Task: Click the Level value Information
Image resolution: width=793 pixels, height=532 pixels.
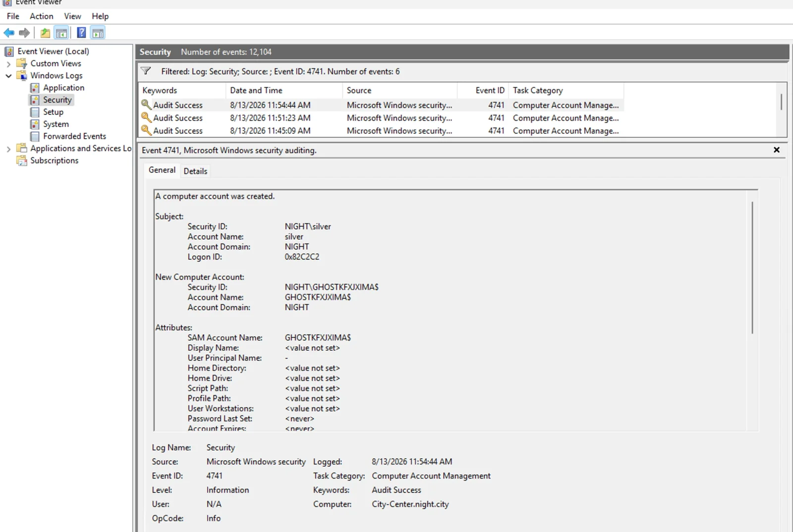Action: click(x=227, y=490)
